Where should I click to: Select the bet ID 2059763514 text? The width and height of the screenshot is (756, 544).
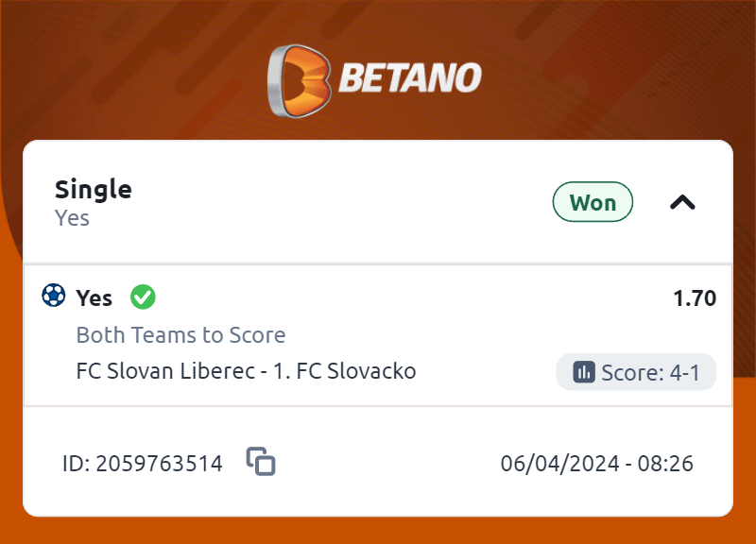(x=143, y=464)
